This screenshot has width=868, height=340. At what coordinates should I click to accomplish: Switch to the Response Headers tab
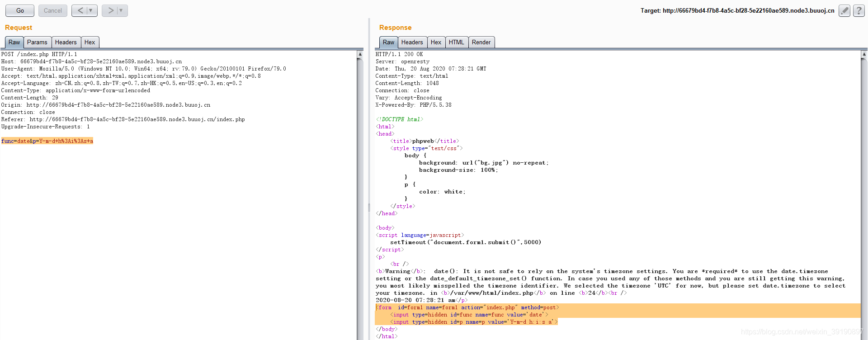[x=412, y=42]
